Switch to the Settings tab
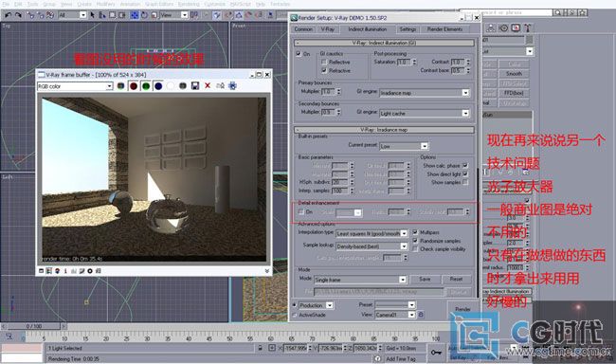The height and width of the screenshot is (364, 616). 408,29
